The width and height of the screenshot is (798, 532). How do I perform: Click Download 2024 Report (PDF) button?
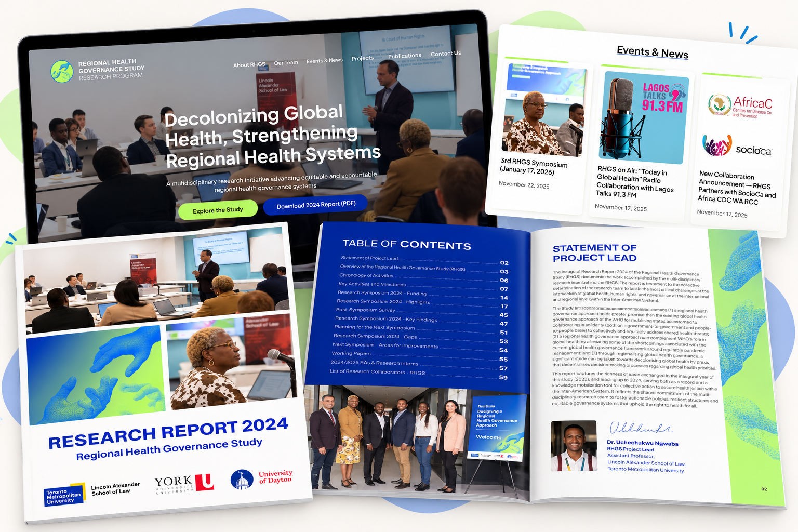(x=316, y=205)
